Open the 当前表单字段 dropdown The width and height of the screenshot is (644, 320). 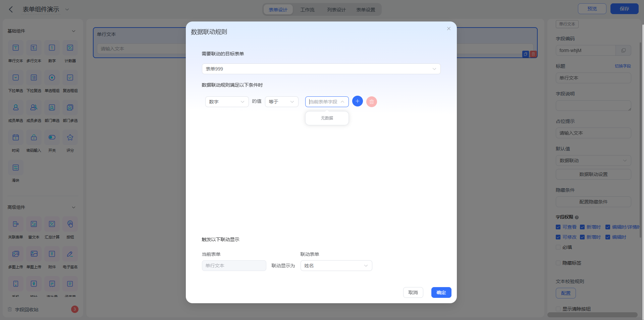[x=327, y=102]
